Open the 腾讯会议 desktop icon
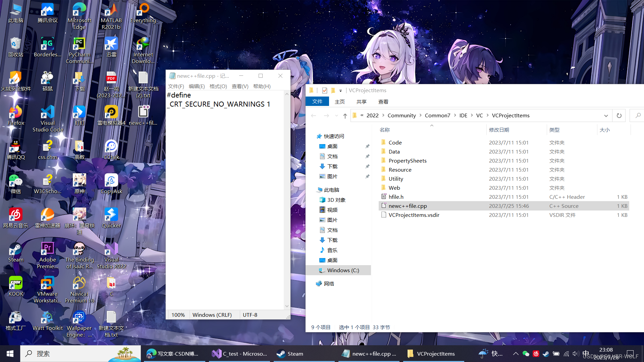The height and width of the screenshot is (362, 644). (x=47, y=13)
